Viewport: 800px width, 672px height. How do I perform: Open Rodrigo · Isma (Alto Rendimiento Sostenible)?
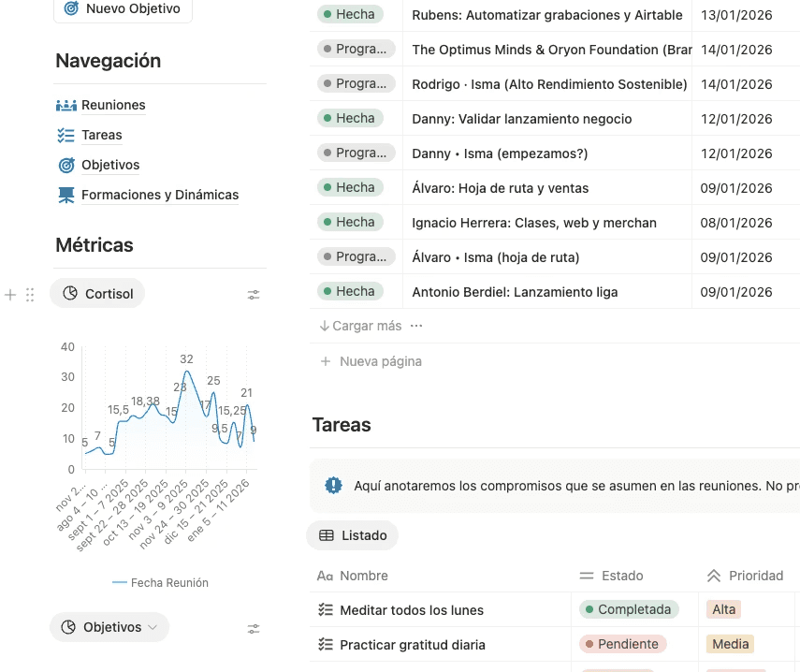coord(549,84)
